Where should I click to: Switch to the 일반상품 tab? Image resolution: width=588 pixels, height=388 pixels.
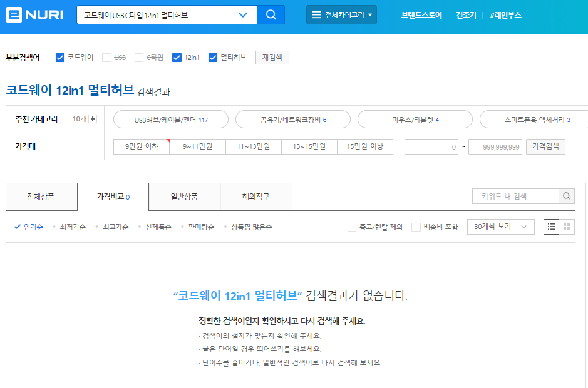point(185,197)
